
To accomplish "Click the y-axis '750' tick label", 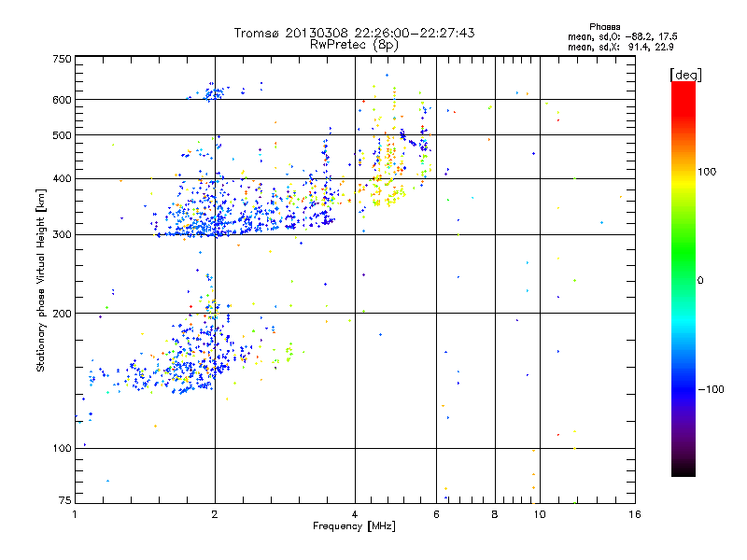I will 62,59.
